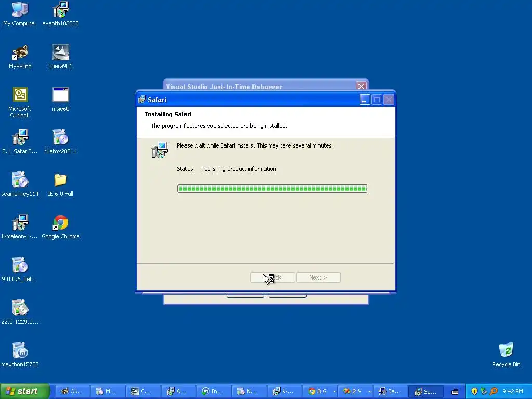Switch to the 'In...' taskbar window
The width and height of the screenshot is (532, 399).
click(214, 391)
